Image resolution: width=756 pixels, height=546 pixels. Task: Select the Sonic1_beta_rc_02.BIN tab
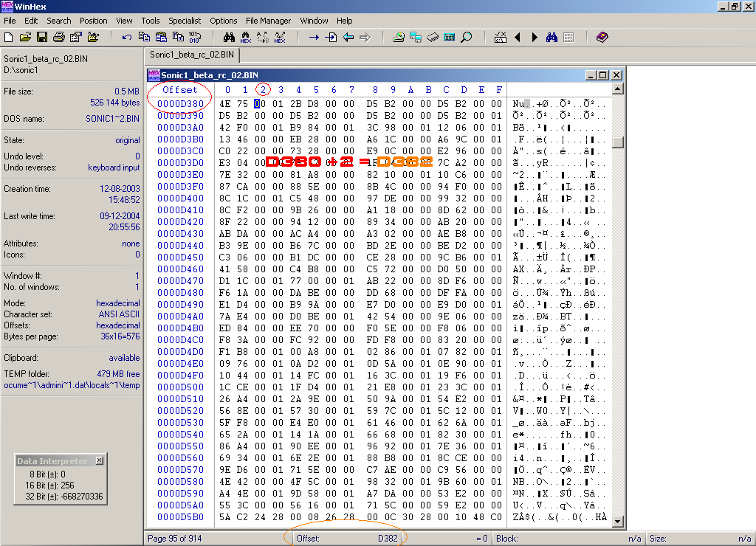(192, 55)
